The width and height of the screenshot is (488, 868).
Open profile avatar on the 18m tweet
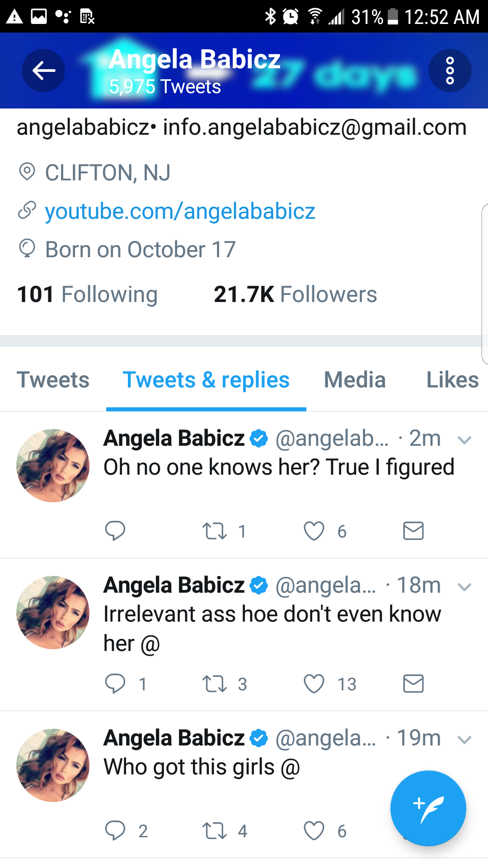coord(53,612)
